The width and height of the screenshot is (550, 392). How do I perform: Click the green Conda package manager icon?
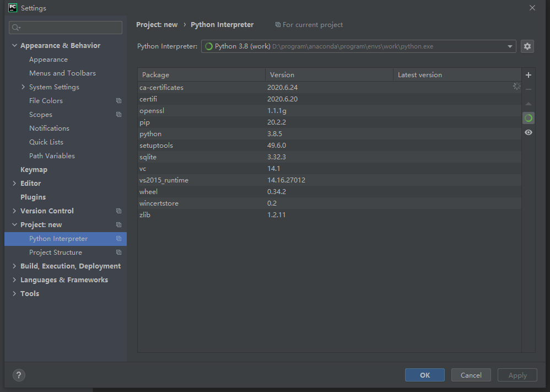(x=529, y=119)
